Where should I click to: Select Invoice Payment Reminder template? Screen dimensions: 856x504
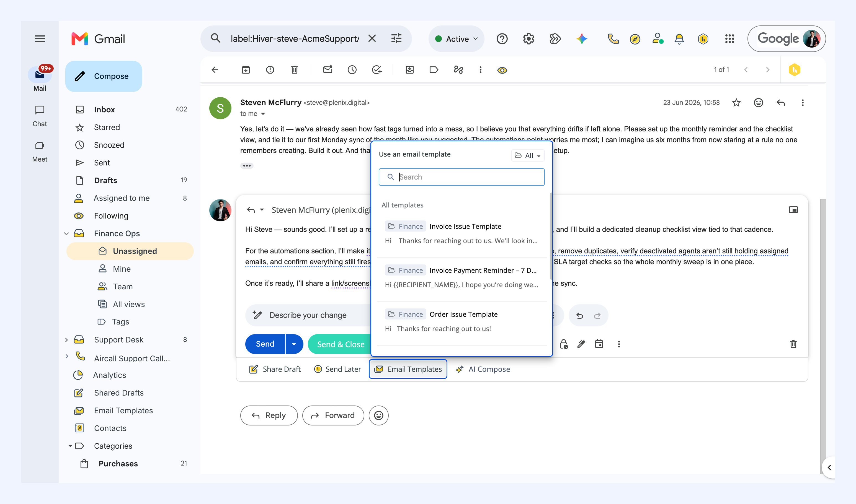tap(461, 277)
